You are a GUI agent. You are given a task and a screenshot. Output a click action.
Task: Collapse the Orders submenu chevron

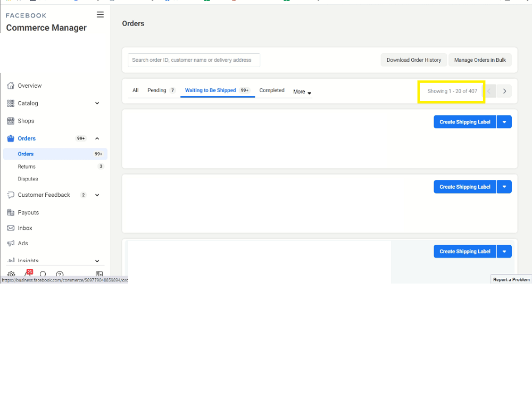97,138
